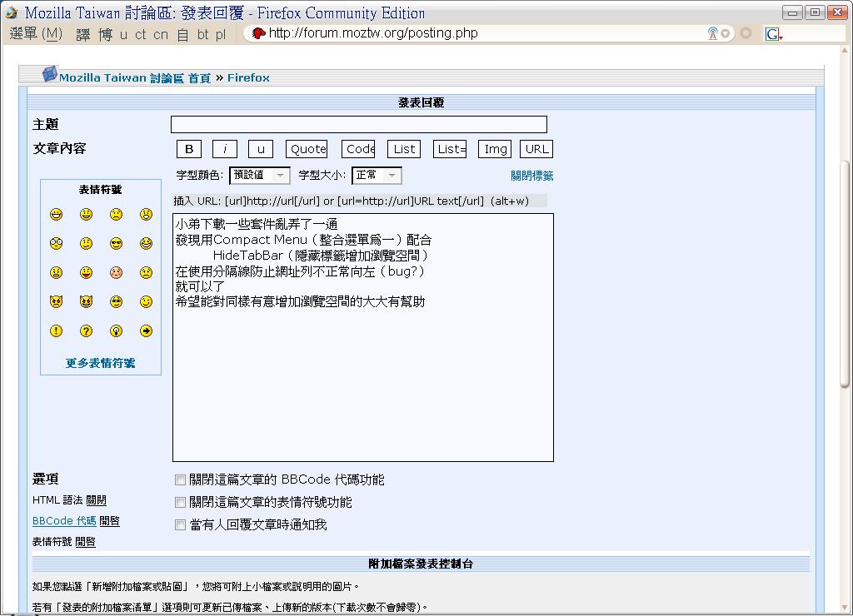The image size is (853, 616).
Task: Insert the first-row frowning sad emoticon
Action: pos(116,214)
